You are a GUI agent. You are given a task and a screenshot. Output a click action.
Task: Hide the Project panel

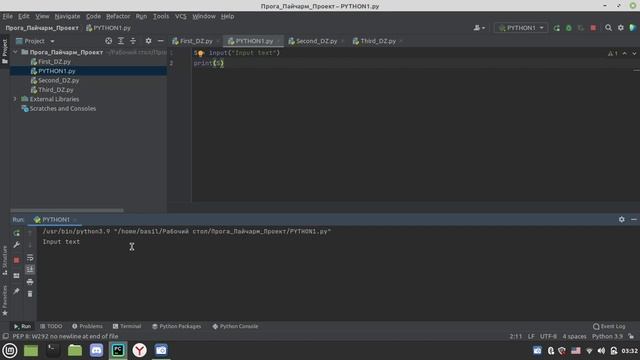click(x=160, y=41)
